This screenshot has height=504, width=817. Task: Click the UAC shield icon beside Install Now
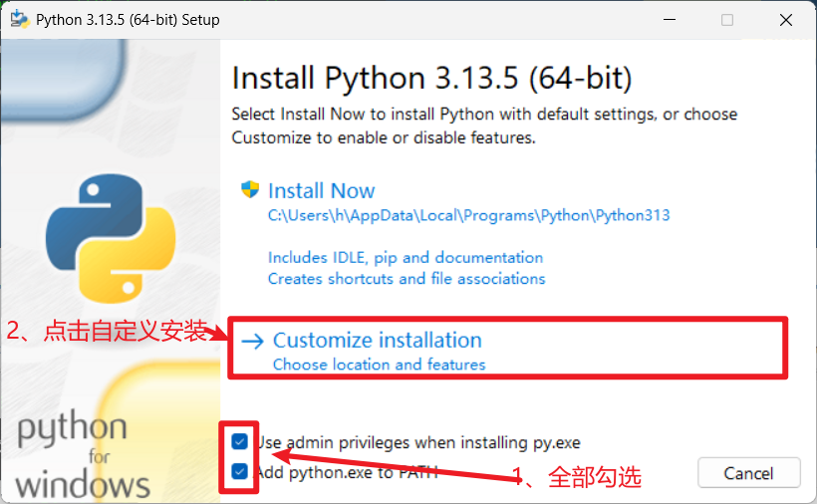(250, 189)
